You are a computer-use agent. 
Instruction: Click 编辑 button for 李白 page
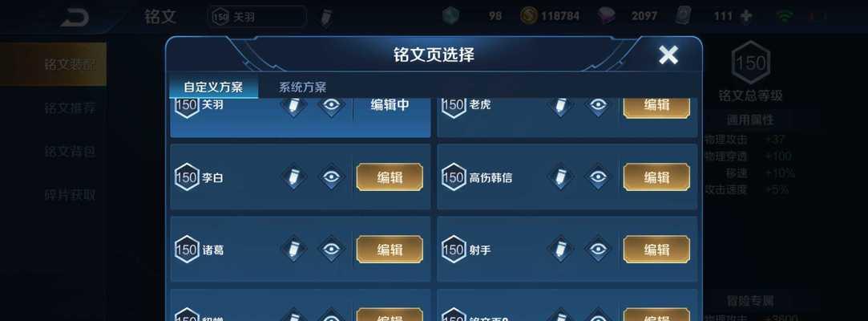pos(390,177)
